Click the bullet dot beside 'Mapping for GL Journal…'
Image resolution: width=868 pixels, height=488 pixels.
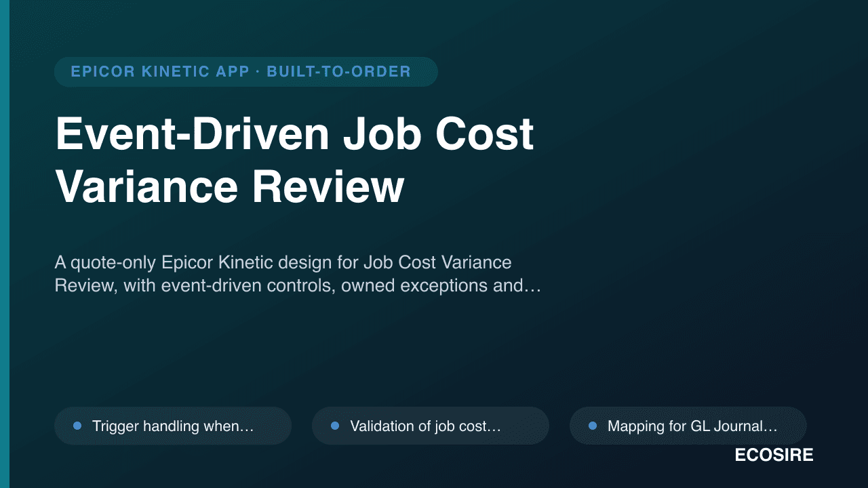(x=593, y=426)
